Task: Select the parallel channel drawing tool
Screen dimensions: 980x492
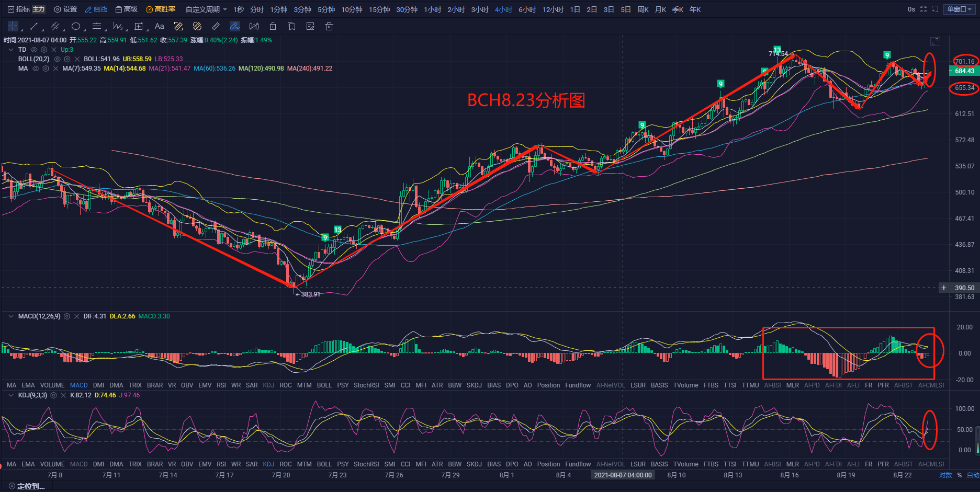Action: (x=54, y=26)
